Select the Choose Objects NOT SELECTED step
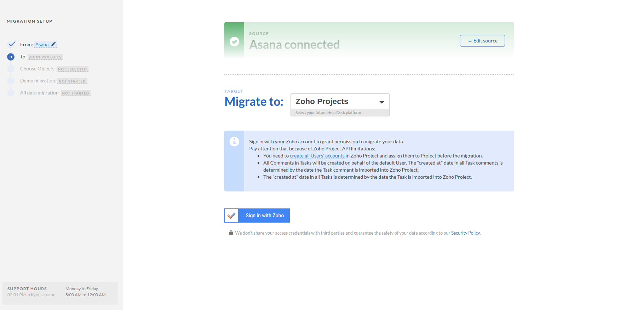 pos(72,69)
